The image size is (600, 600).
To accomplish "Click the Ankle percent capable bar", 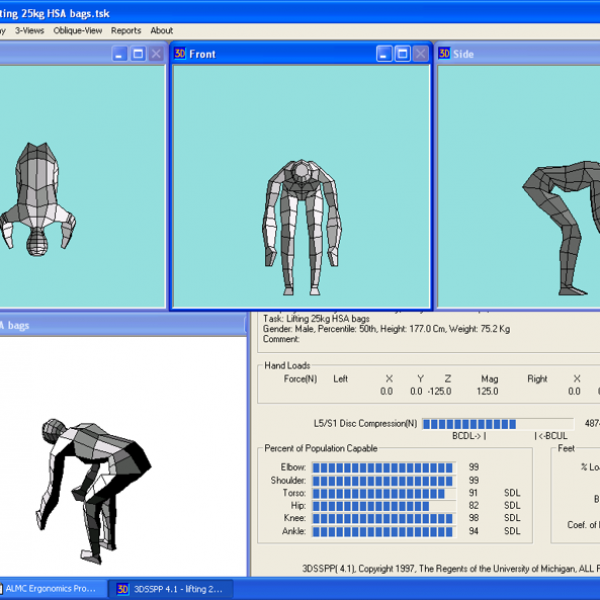I will click(x=384, y=531).
